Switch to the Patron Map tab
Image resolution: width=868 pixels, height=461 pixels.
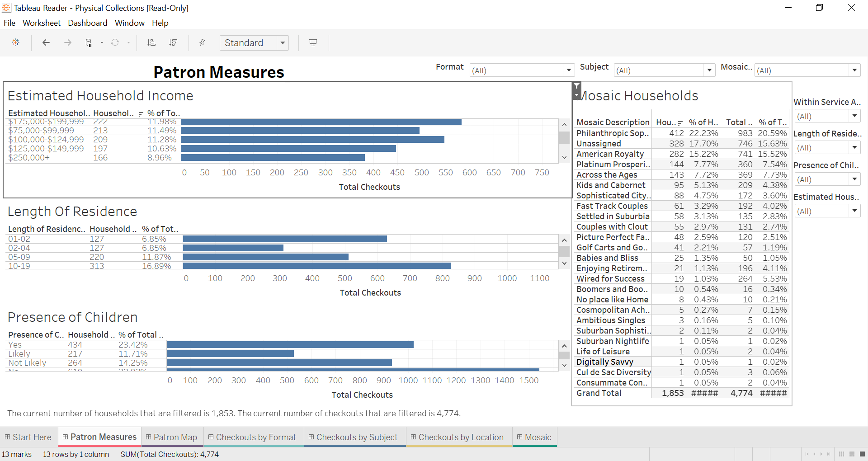(171, 437)
